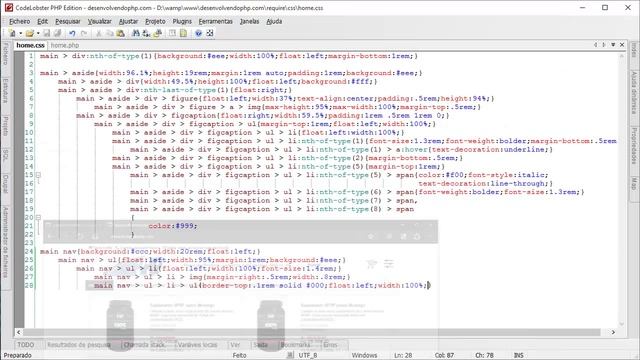Open the Pesquisar menu
This screenshot has height=360, width=640.
[x=68, y=21]
